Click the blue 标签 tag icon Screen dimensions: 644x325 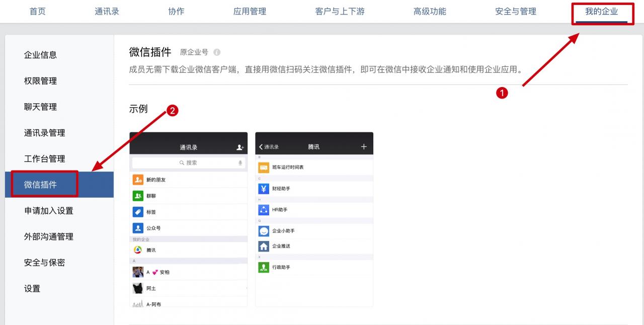[138, 212]
